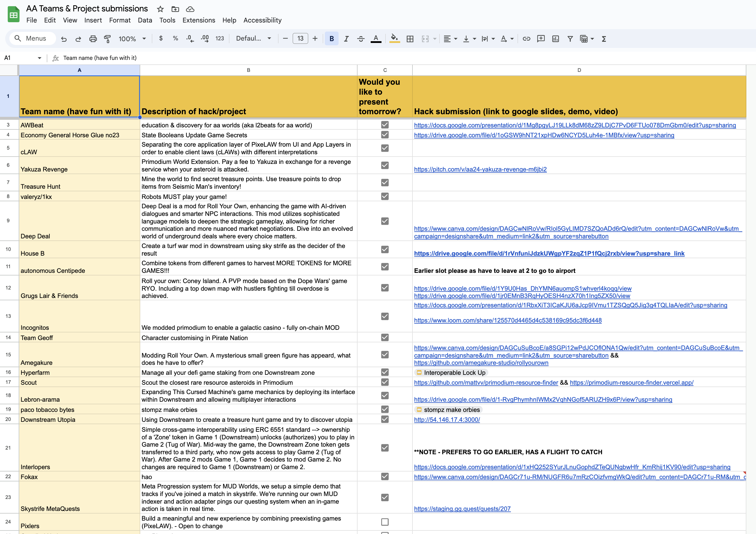Open the File menu
This screenshot has height=534, width=756.
[x=32, y=20]
